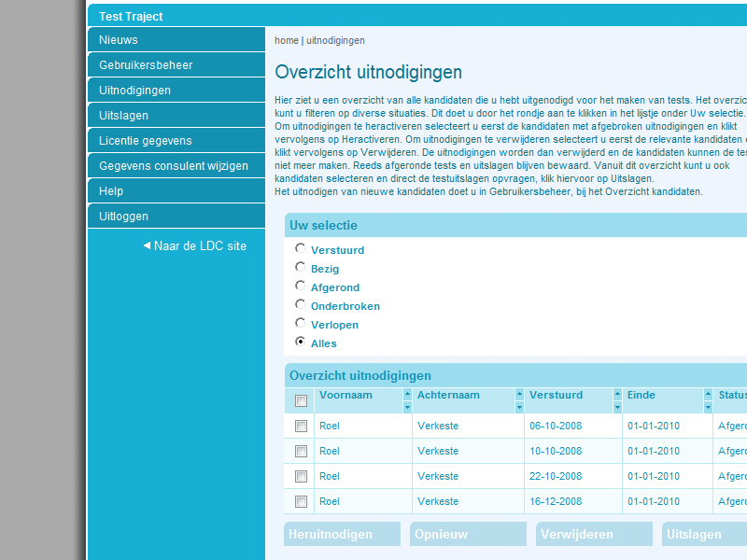Image resolution: width=747 pixels, height=560 pixels.
Task: Sort Einde column ascending with up arrow
Action: (x=708, y=394)
